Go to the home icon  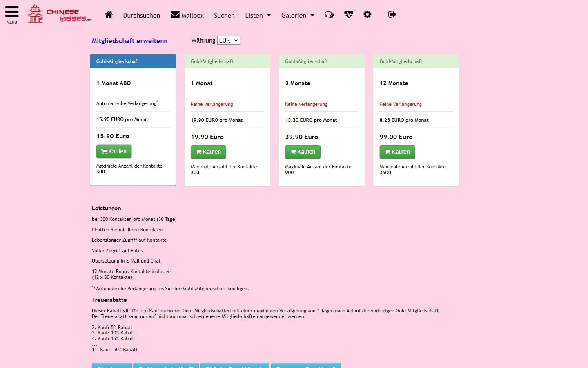pos(109,15)
